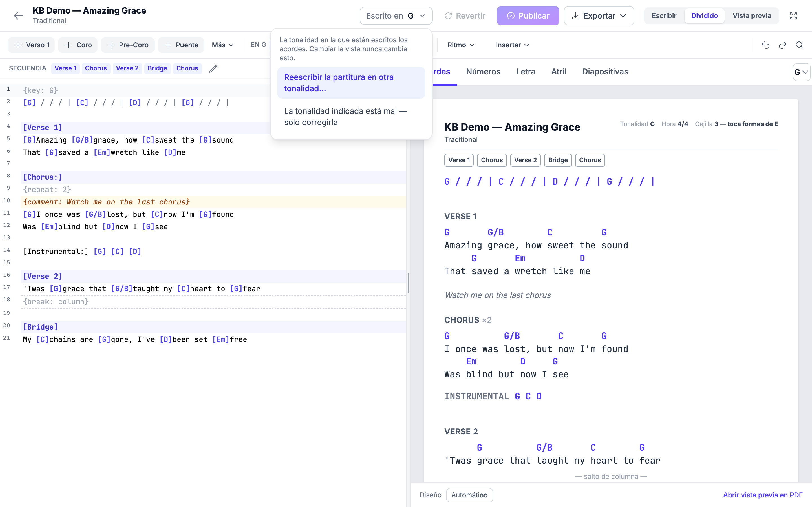Add a Puente section
Image resolution: width=812 pixels, height=507 pixels.
(181, 45)
